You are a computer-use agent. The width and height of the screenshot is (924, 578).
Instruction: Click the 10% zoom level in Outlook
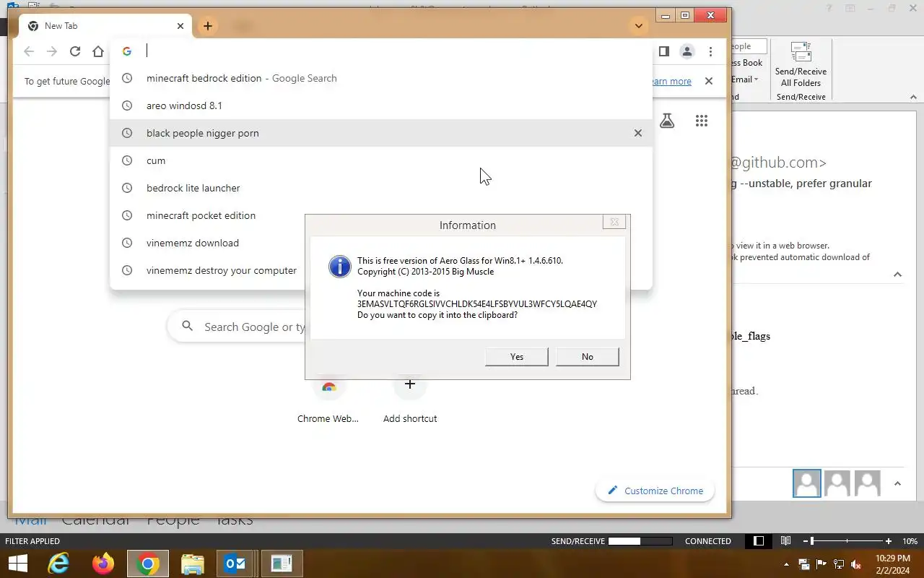910,541
